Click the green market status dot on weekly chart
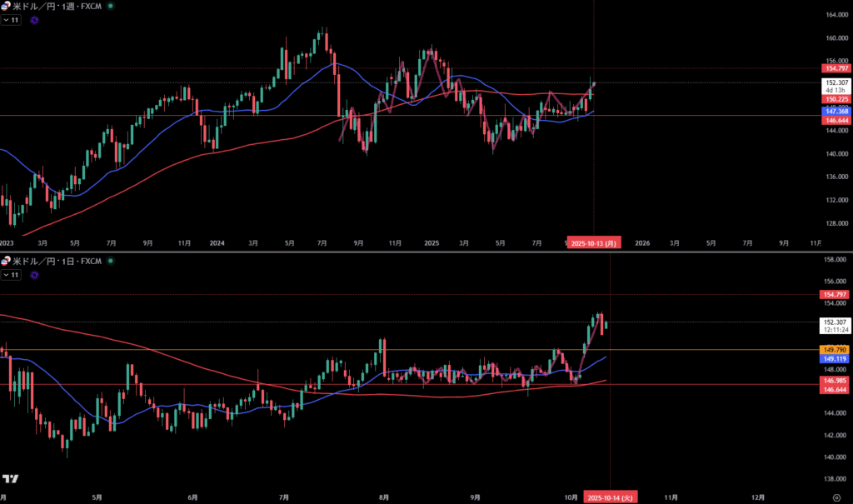Screen dimensions: 853x504 pos(112,6)
